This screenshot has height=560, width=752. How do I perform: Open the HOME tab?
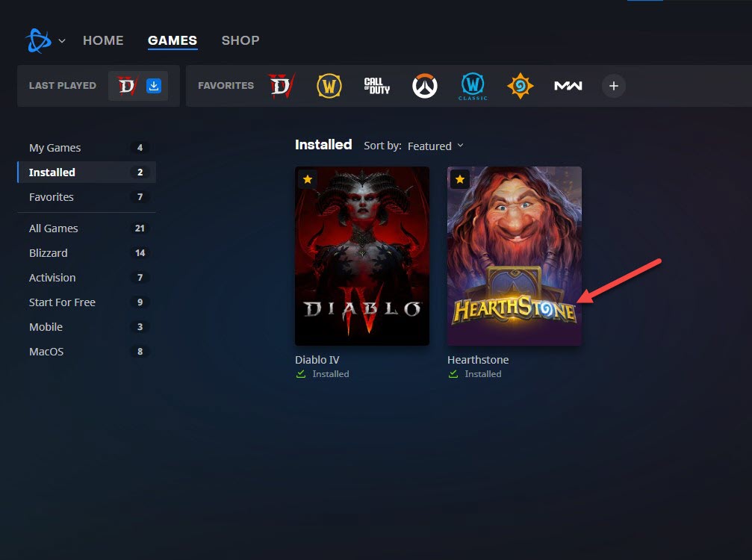(x=103, y=40)
